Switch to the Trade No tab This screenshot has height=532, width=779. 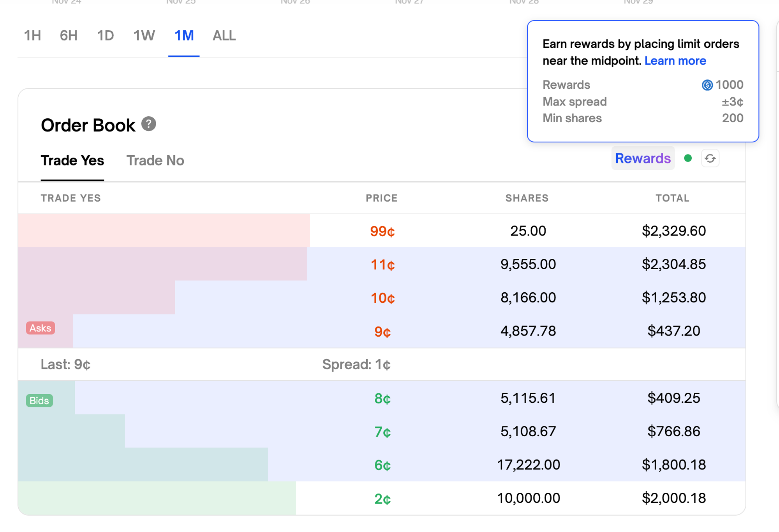[155, 160]
